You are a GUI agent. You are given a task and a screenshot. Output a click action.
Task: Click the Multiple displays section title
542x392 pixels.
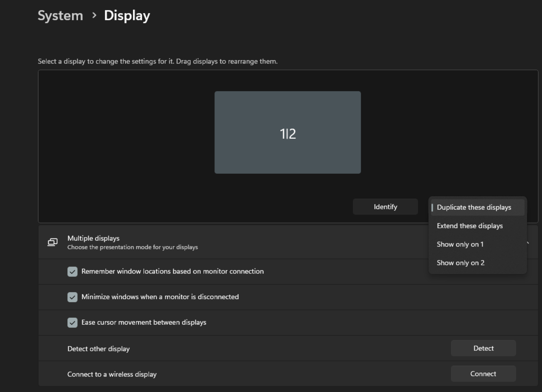93,238
